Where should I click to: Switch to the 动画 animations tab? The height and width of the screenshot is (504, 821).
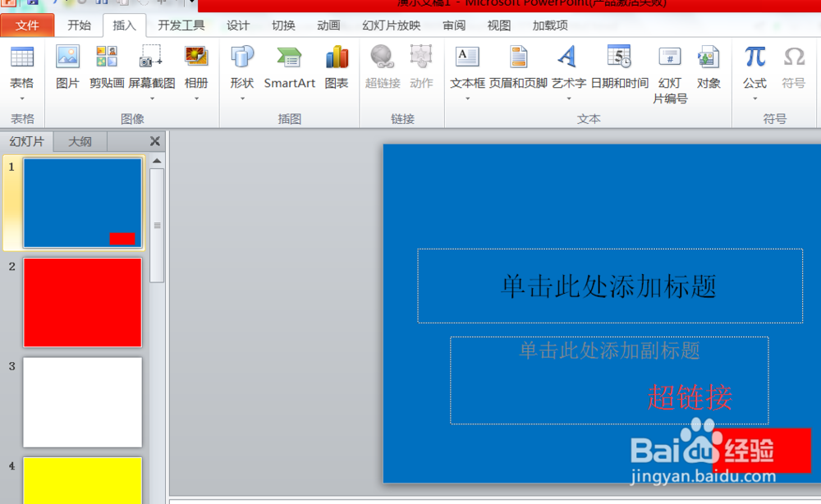328,25
